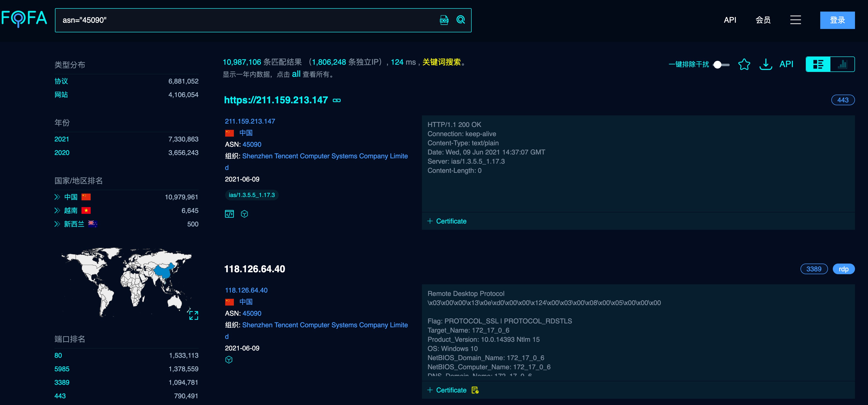868x405 pixels.
Task: Filter by port 5985
Action: click(62, 369)
